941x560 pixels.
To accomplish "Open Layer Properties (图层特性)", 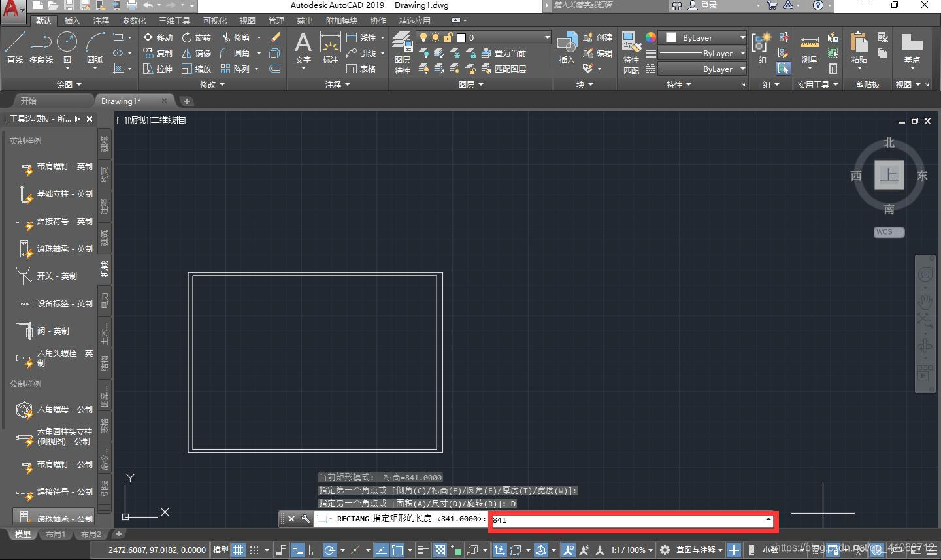I will (403, 52).
